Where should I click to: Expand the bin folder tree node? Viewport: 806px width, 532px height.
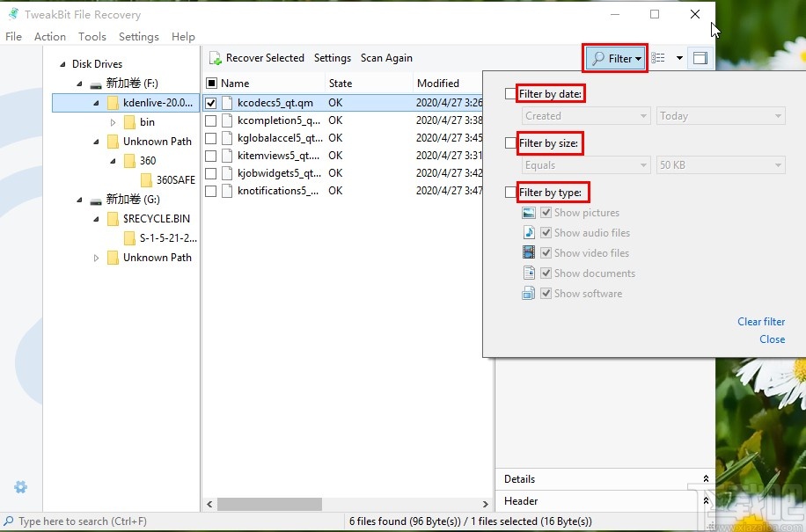[114, 122]
